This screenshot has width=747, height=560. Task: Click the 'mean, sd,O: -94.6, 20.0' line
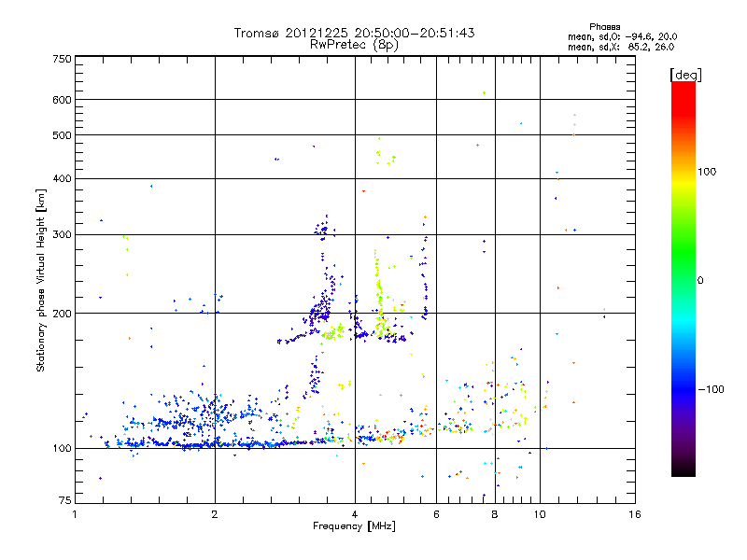coord(622,36)
